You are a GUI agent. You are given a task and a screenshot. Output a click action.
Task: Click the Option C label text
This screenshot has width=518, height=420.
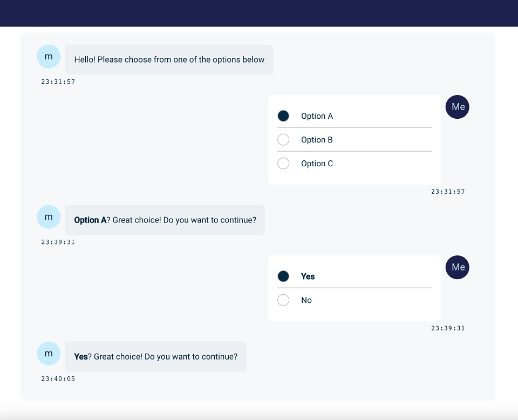[x=317, y=164]
